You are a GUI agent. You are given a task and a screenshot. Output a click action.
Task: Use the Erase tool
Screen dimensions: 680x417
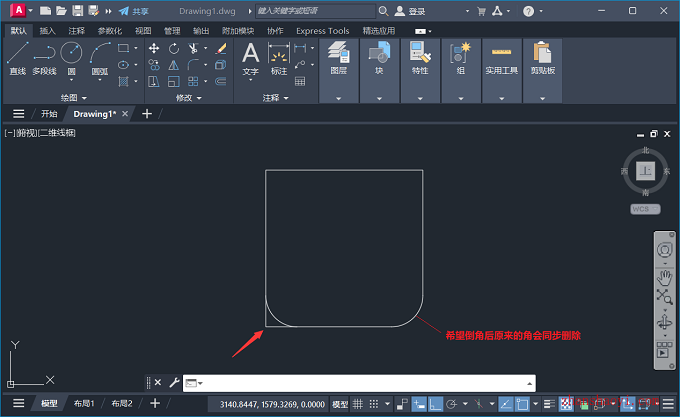click(x=221, y=48)
